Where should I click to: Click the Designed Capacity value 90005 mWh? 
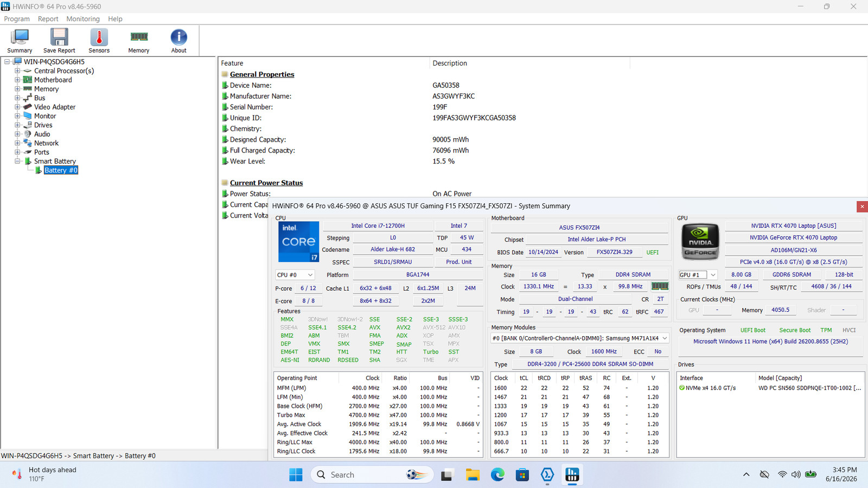pos(451,139)
